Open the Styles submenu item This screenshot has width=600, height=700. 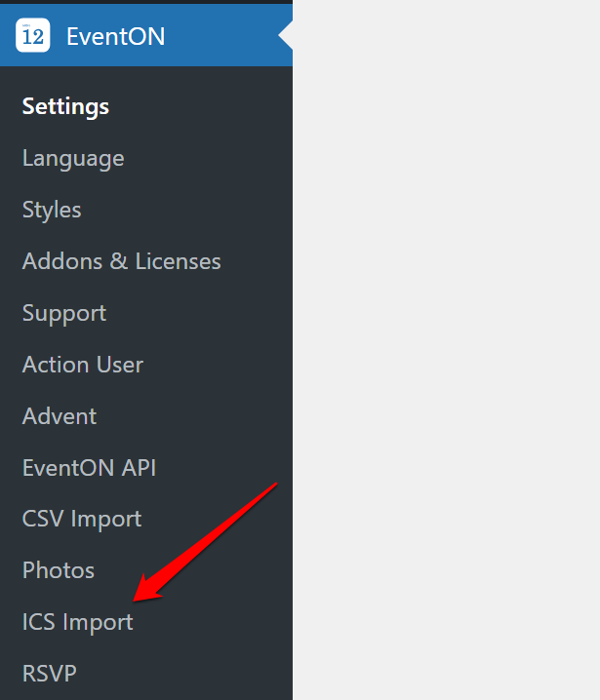click(52, 210)
